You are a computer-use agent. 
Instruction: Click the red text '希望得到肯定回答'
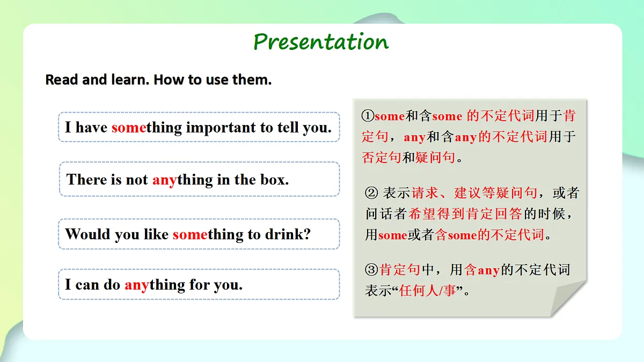[x=465, y=214]
